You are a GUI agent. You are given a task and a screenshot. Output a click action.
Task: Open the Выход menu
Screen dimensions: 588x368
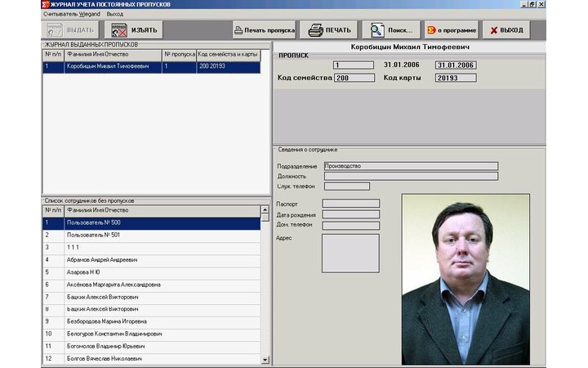pos(115,14)
